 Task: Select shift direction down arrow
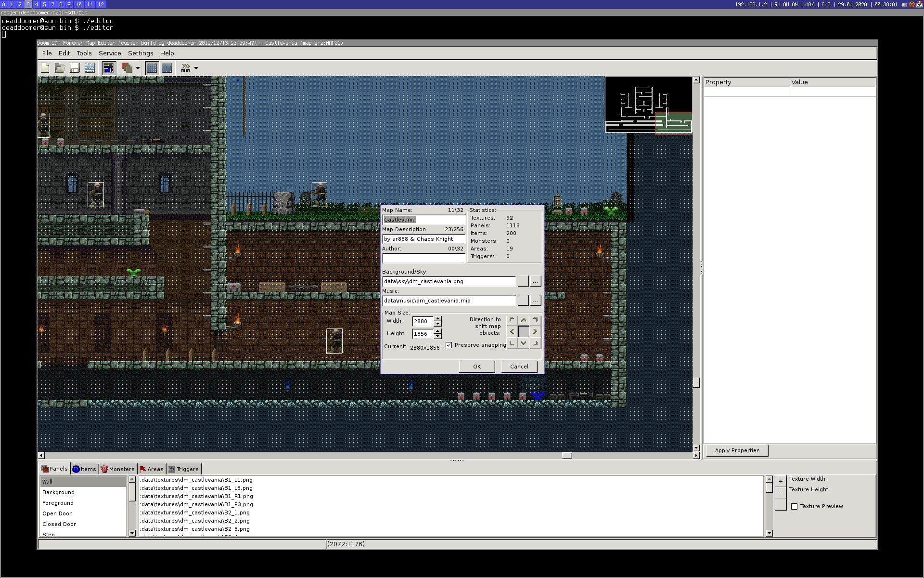coord(524,343)
